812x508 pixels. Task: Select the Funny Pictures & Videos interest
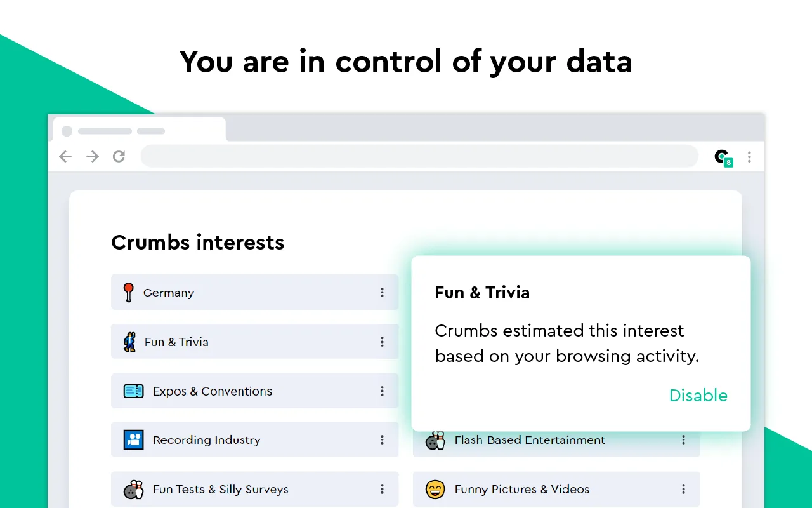(x=522, y=489)
